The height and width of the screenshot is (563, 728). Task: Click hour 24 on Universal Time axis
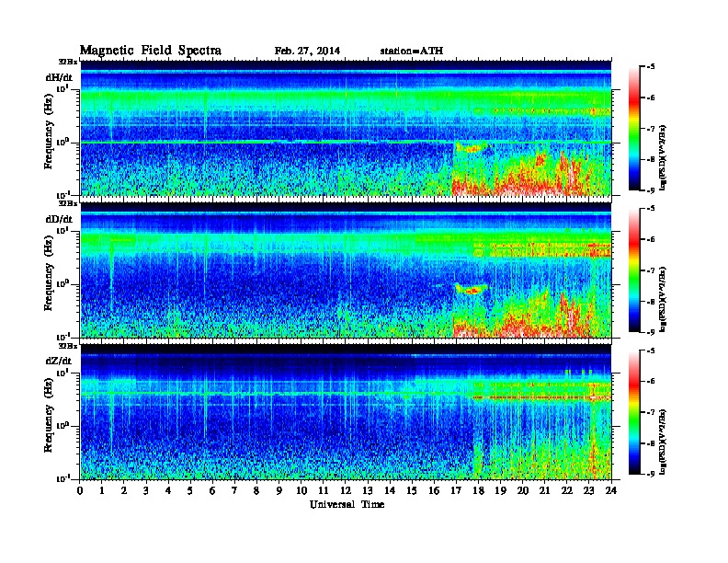coord(611,490)
